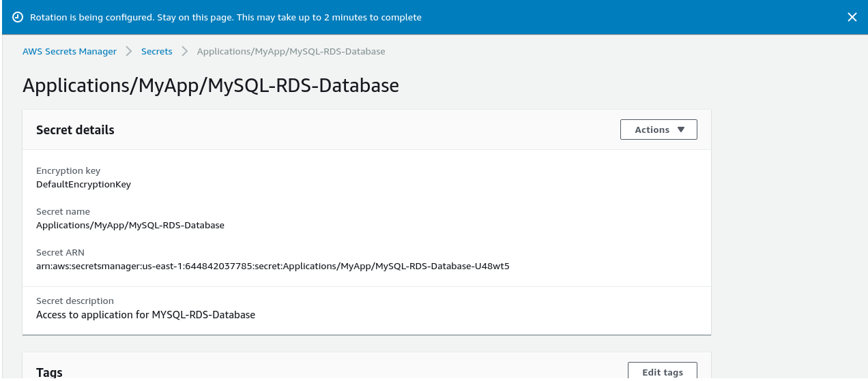The width and height of the screenshot is (868, 381).
Task: Click the Encryption key label
Action: [x=68, y=170]
